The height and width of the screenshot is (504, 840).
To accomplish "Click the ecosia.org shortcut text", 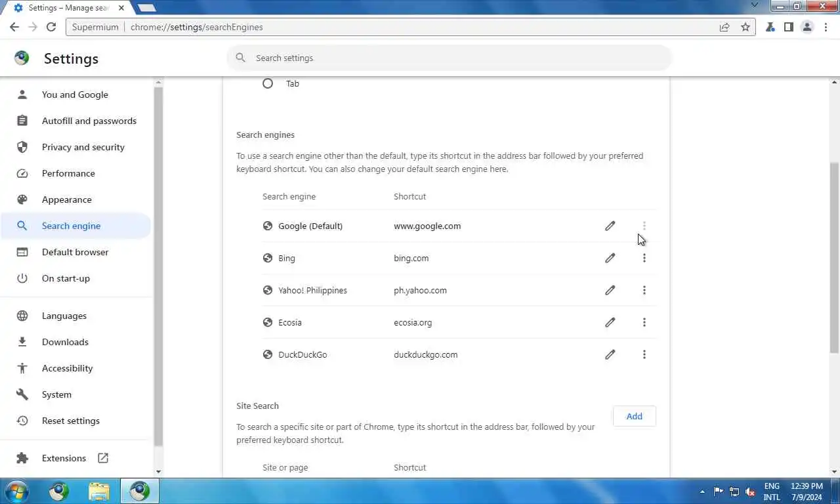I will click(413, 322).
